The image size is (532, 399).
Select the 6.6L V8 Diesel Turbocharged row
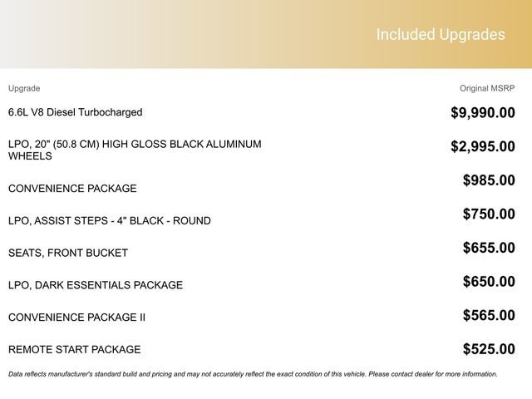(76, 112)
